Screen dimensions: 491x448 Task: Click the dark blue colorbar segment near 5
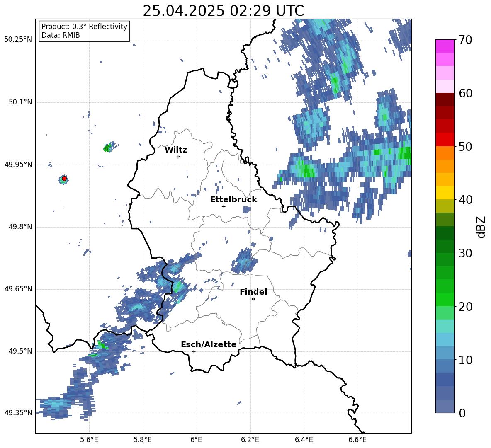(x=445, y=379)
